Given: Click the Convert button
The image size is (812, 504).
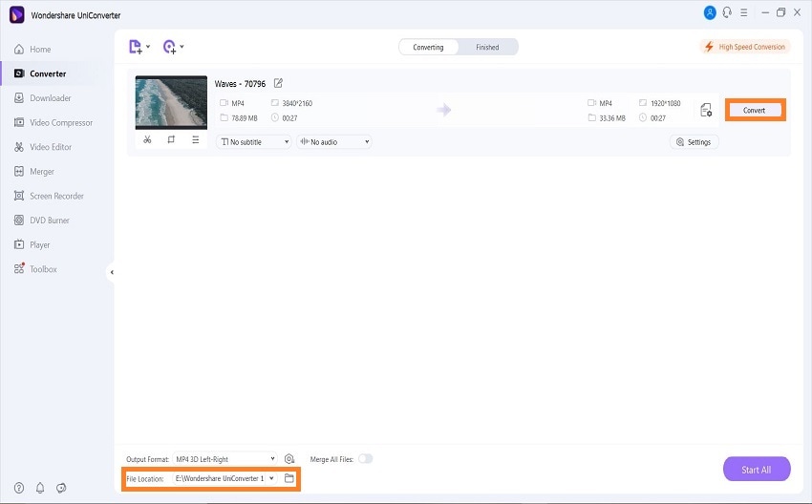Looking at the screenshot, I should [755, 110].
